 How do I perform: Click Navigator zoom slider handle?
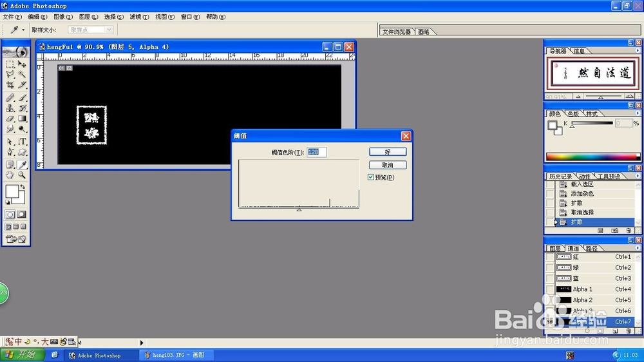600,97
